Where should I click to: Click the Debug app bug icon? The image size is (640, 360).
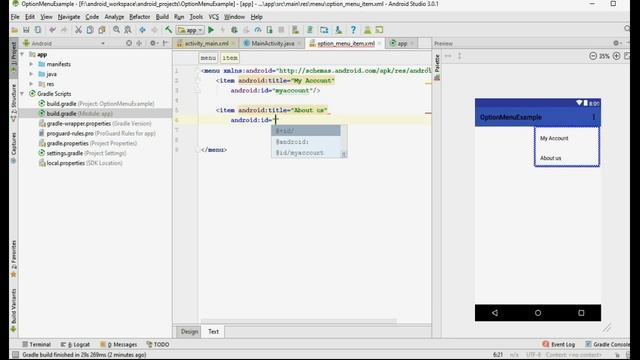pos(234,30)
